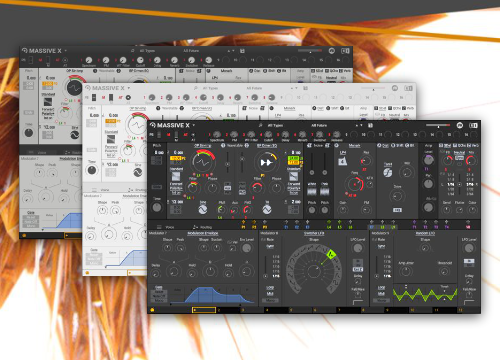Open All Types filter in front window
The image size is (500, 360).
[x=276, y=125]
